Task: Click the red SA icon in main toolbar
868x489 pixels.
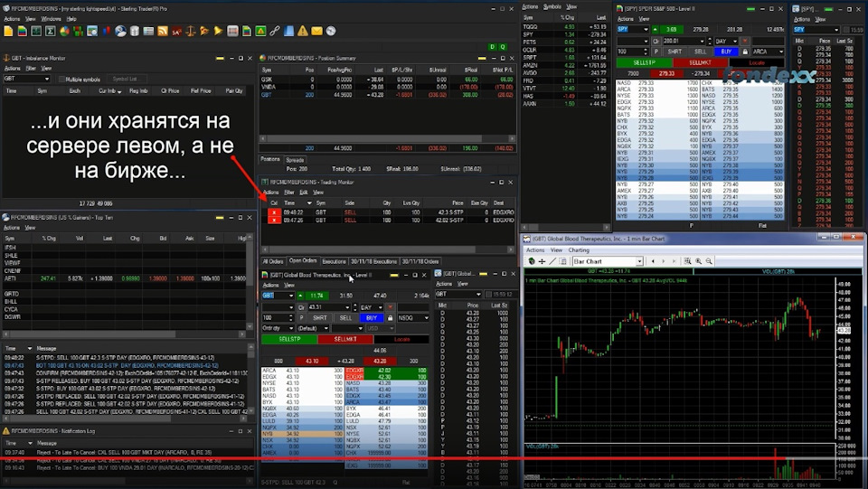Action: click(x=176, y=32)
